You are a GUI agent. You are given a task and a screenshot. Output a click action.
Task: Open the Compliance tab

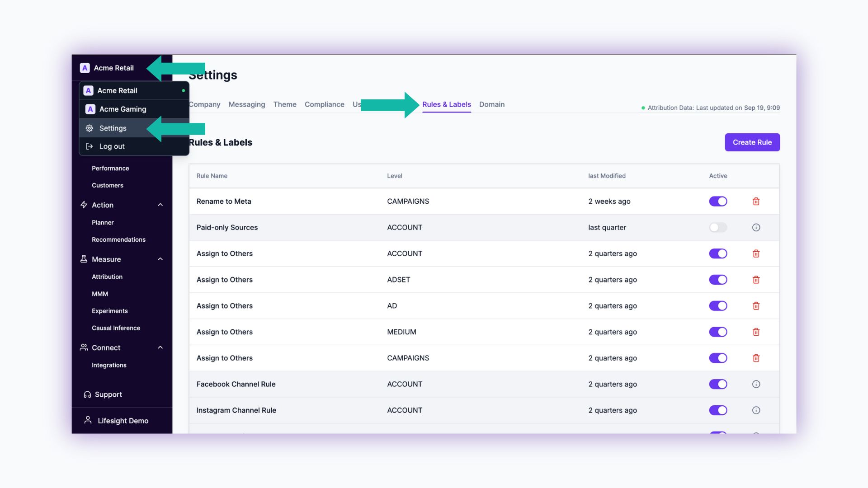pyautogui.click(x=324, y=104)
